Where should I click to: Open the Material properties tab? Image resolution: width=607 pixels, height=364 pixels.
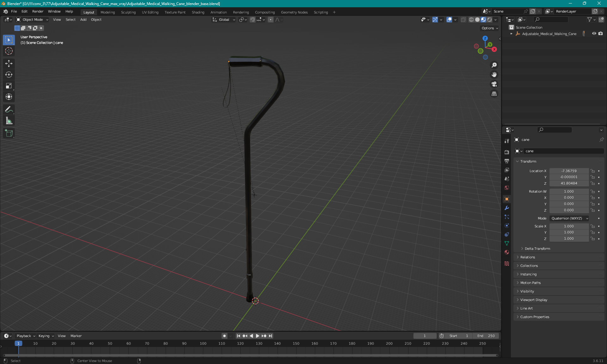tap(507, 252)
